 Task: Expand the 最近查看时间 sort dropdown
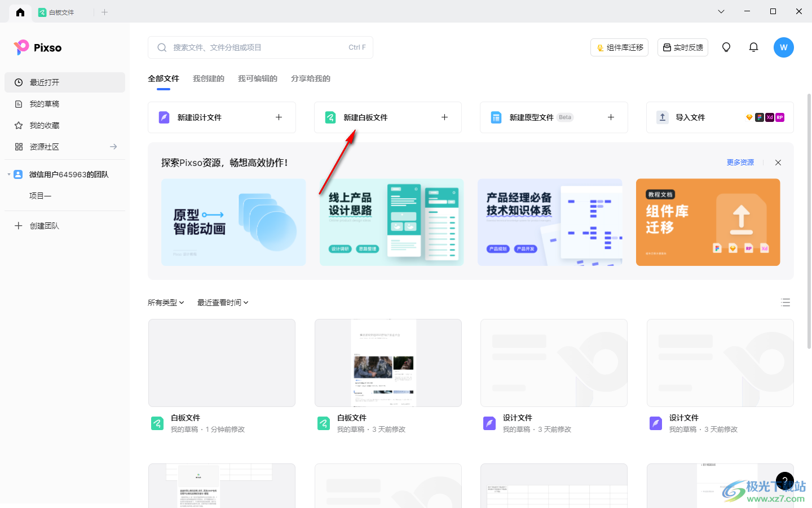[223, 303]
